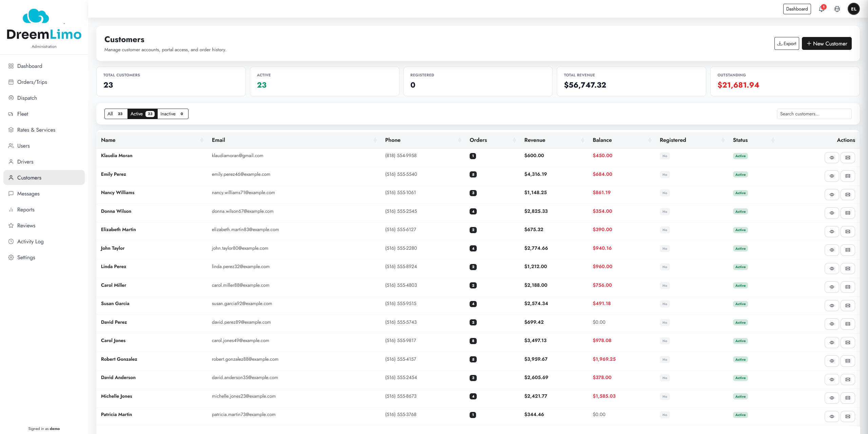Open Reports from the sidebar
The width and height of the screenshot is (868, 434).
pyautogui.click(x=44, y=209)
